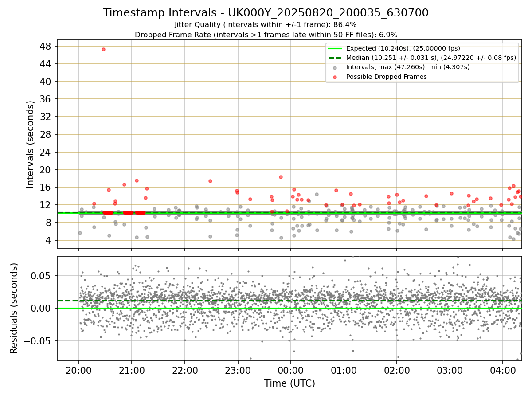Click the gray dot marker in legend
The width and height of the screenshot is (532, 399).
[x=335, y=68]
